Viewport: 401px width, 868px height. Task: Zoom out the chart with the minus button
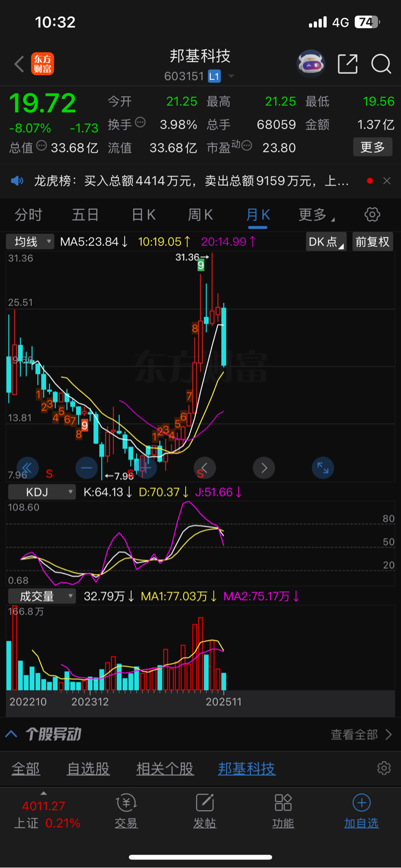[x=87, y=468]
